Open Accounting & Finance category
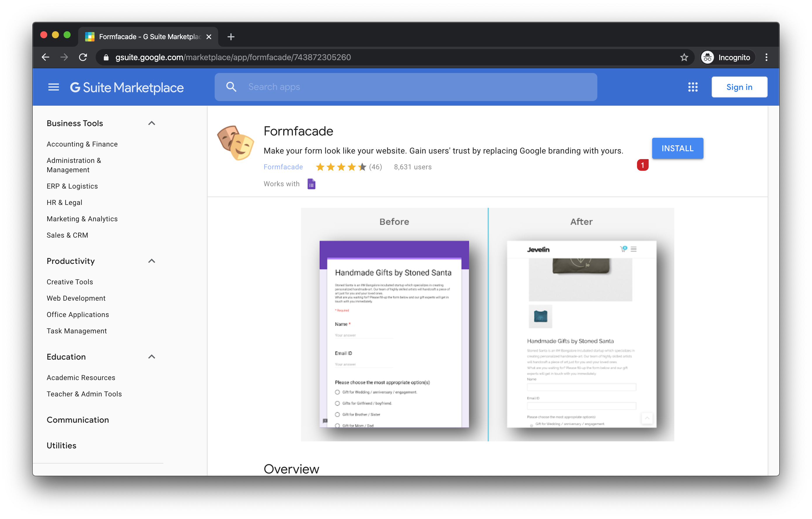Viewport: 812px width, 519px height. pos(82,144)
